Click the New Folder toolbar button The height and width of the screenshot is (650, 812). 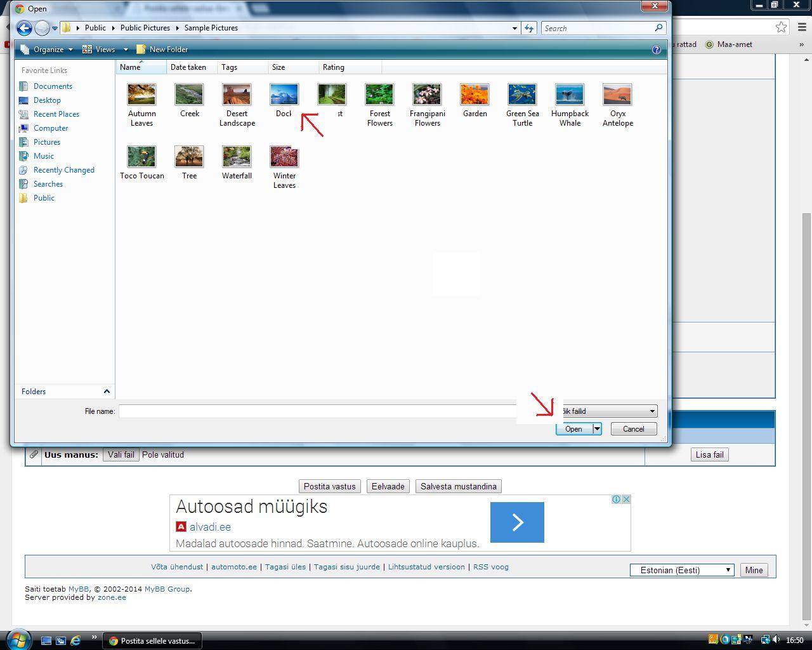pos(162,50)
